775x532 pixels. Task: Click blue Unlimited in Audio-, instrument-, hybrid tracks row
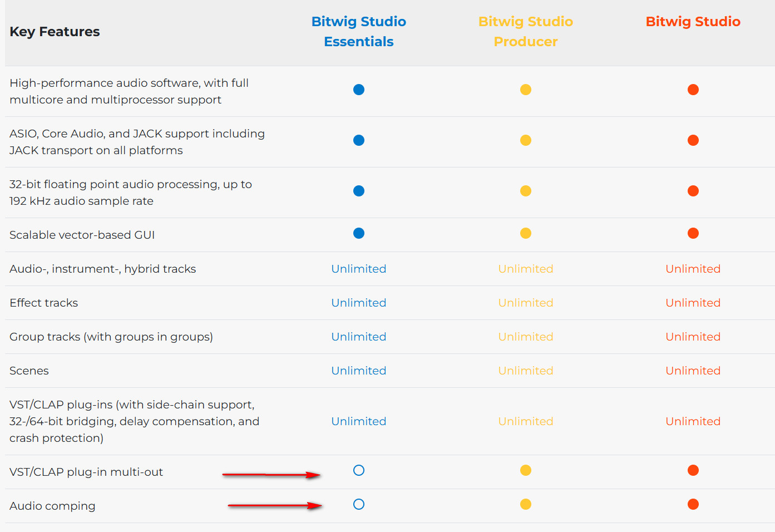coord(359,269)
